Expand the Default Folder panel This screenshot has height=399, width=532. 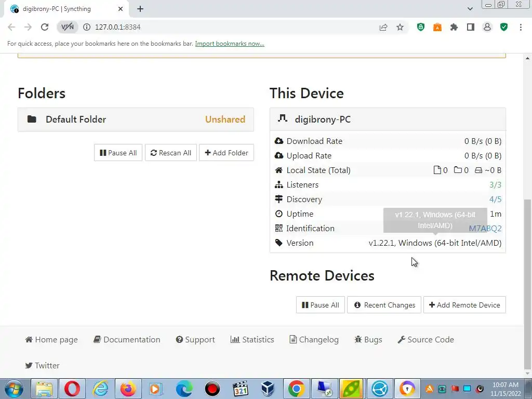coord(136,119)
